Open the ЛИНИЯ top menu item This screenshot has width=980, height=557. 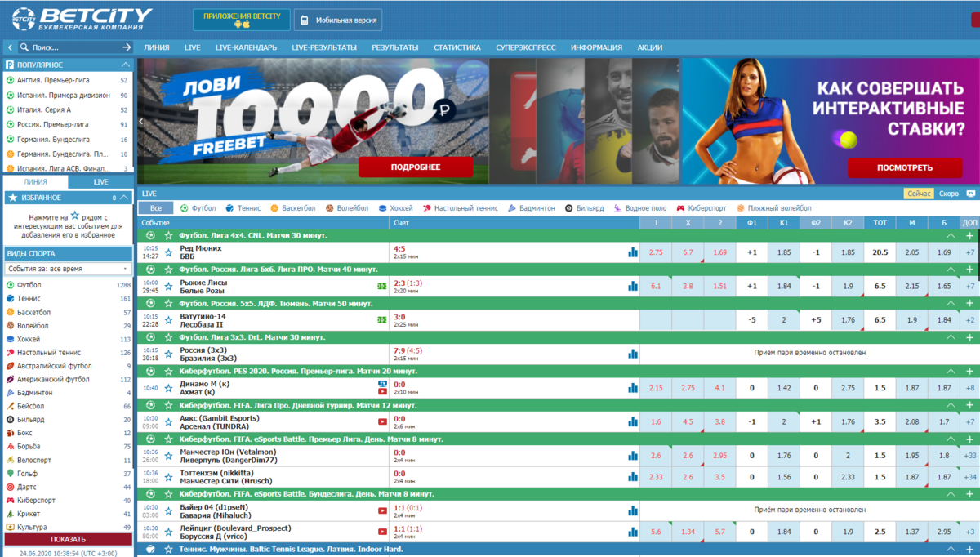click(157, 47)
